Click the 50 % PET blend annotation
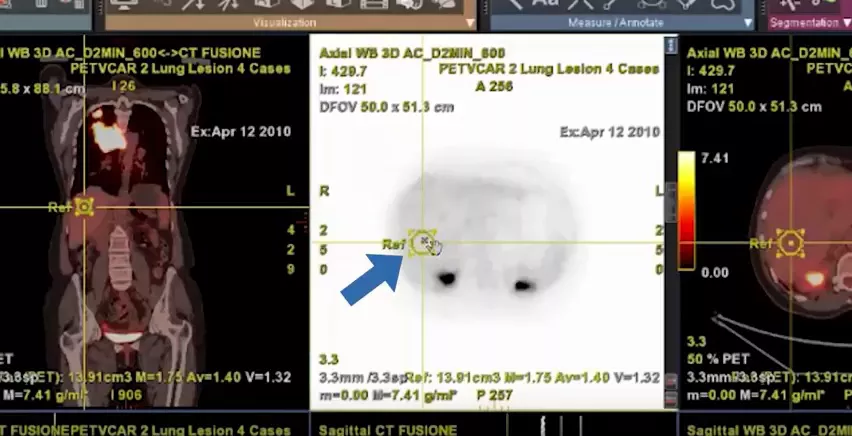852x436 pixels. click(x=718, y=359)
